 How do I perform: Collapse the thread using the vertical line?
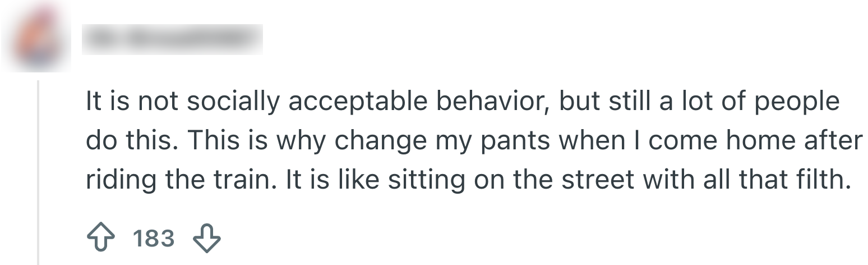coord(38,168)
